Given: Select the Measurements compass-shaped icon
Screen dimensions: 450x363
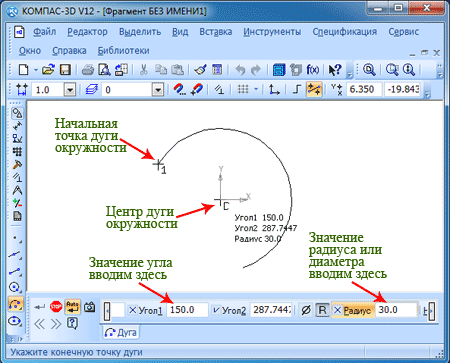Looking at the screenshot, I should (17, 190).
